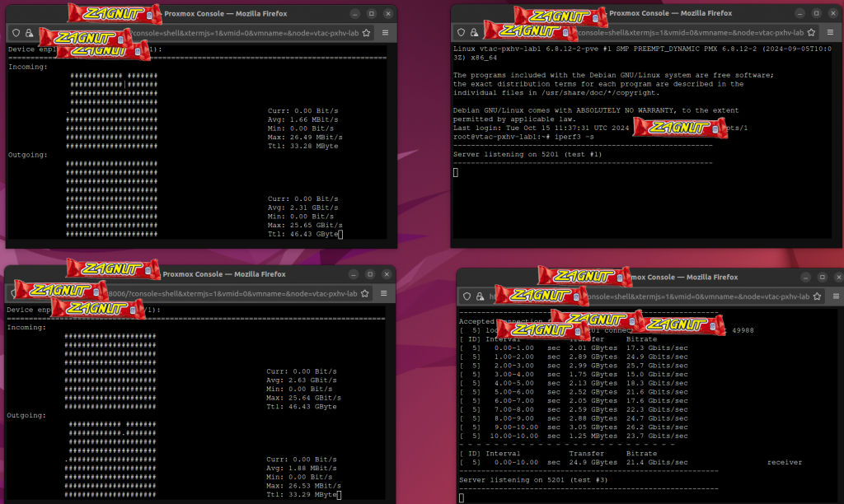The width and height of the screenshot is (844, 504).
Task: Click the 'receiver' label in iperf summary
Action: coord(785,463)
